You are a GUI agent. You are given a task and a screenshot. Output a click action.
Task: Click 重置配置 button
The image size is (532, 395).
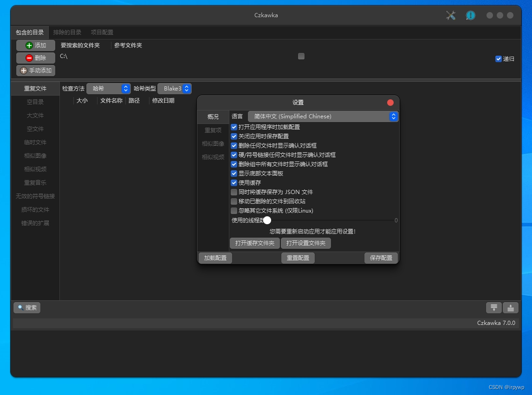point(298,258)
